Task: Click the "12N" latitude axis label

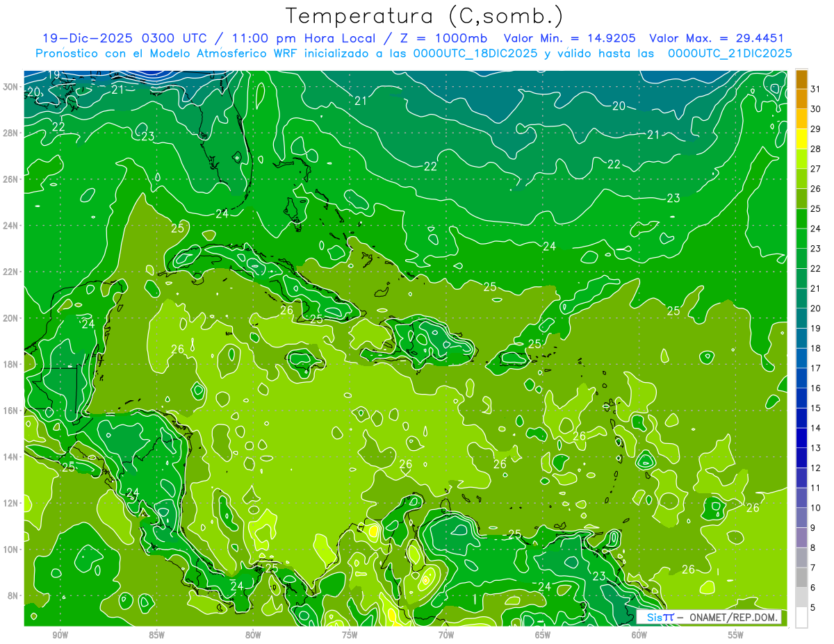Action: click(10, 503)
